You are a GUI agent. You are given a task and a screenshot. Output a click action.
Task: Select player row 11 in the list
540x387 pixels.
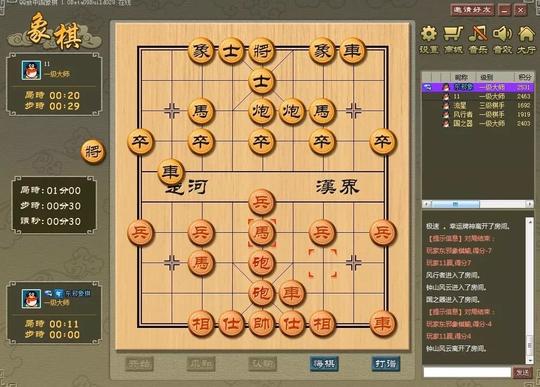(478, 97)
